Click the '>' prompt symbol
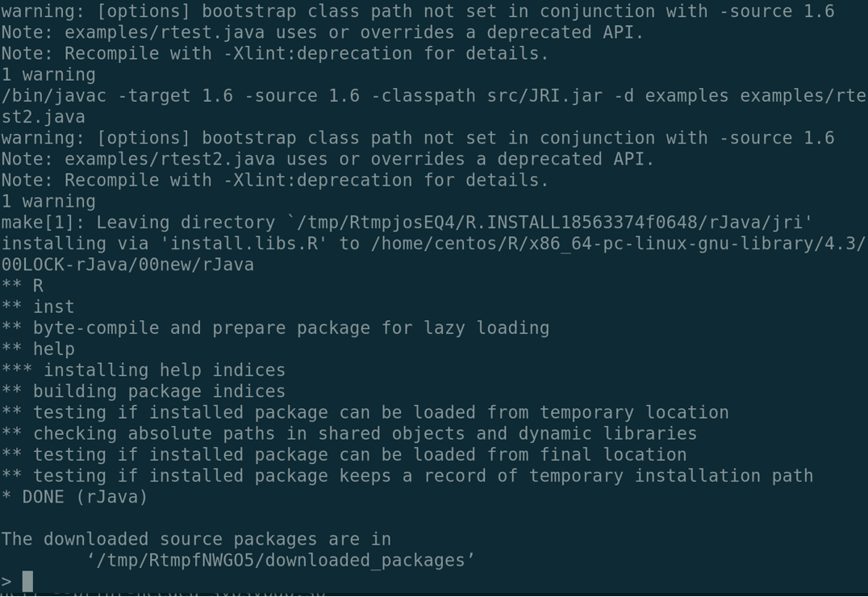The image size is (868, 597). point(6,582)
